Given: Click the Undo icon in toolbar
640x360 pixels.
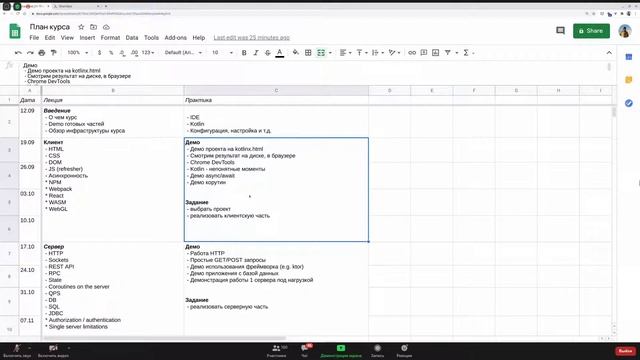Looking at the screenshot, I should pyautogui.click(x=18, y=53).
